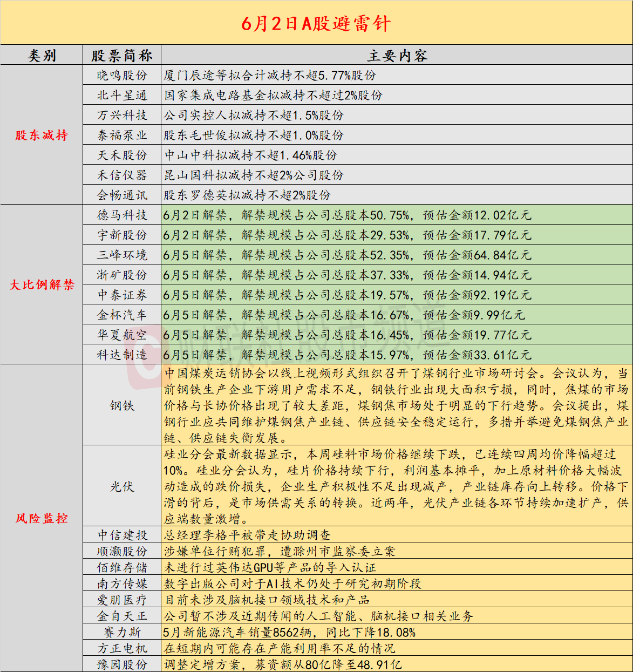Click the 华夏航空 unlock detail with 19.77亿元
633x672 pixels.
[x=347, y=335]
